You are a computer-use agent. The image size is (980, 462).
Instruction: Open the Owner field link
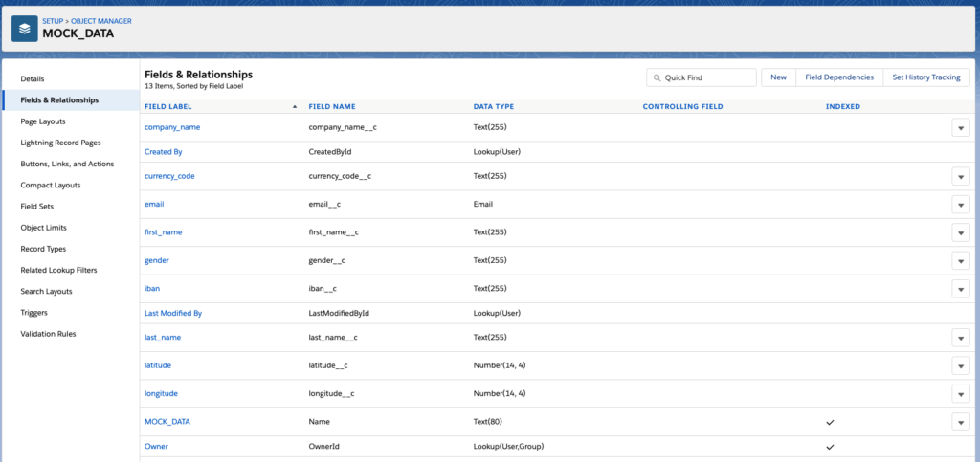156,447
